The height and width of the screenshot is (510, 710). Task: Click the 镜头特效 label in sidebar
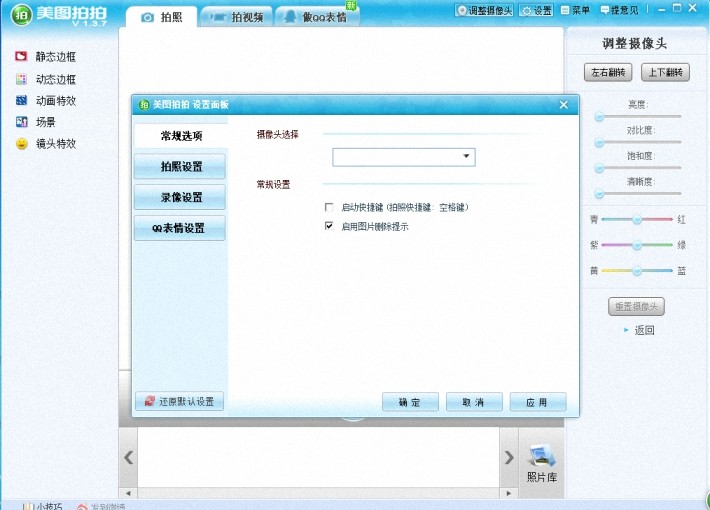point(56,144)
